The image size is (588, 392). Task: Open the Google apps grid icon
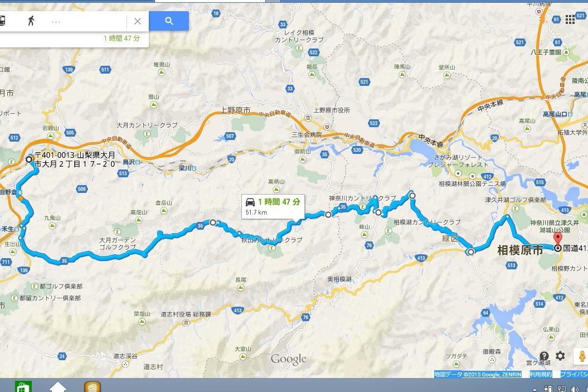click(x=570, y=20)
